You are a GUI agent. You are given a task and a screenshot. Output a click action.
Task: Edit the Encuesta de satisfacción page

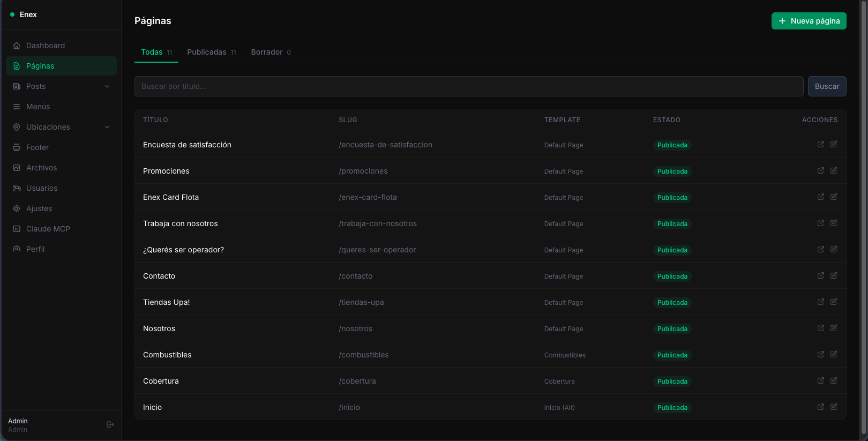click(x=834, y=144)
